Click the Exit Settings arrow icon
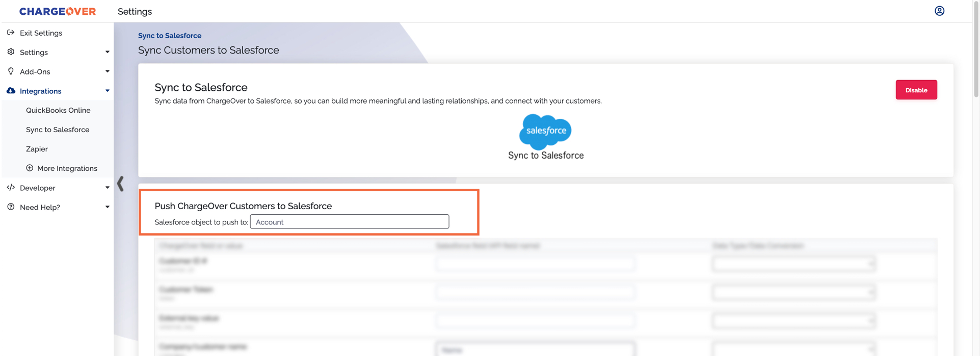 point(11,33)
